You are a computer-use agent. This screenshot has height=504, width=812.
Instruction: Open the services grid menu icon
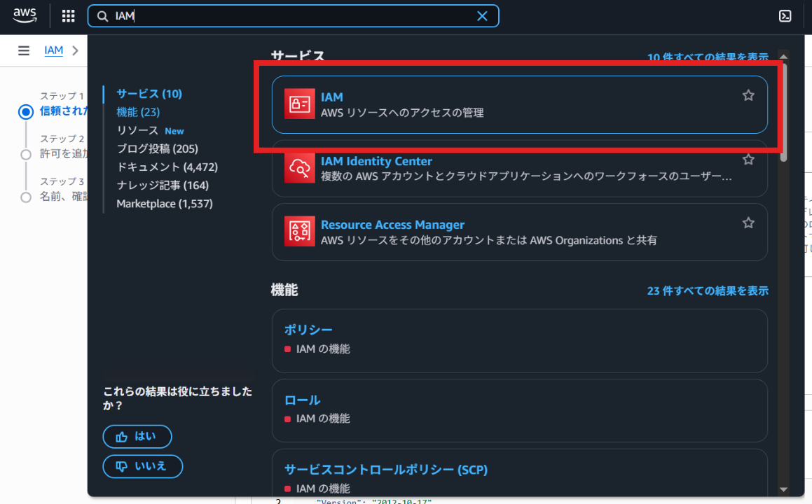(x=69, y=16)
